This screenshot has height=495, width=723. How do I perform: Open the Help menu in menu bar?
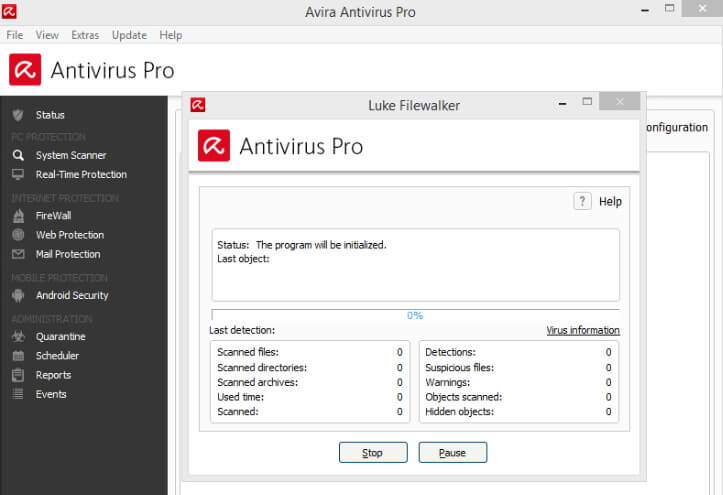coord(171,35)
